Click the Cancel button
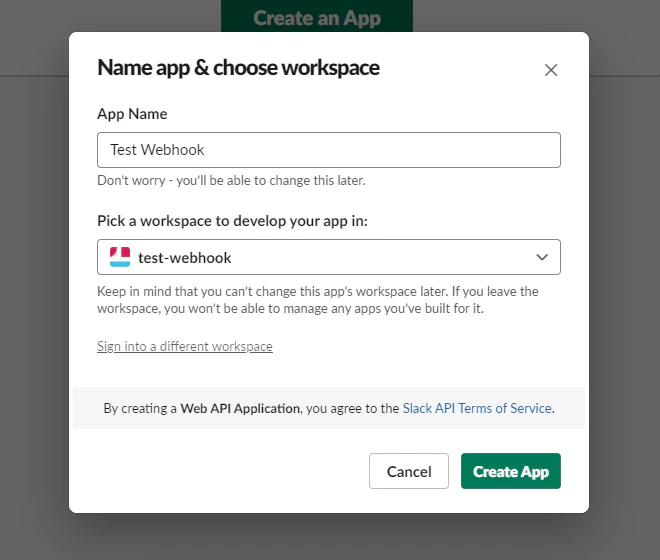The height and width of the screenshot is (560, 660). [x=409, y=471]
